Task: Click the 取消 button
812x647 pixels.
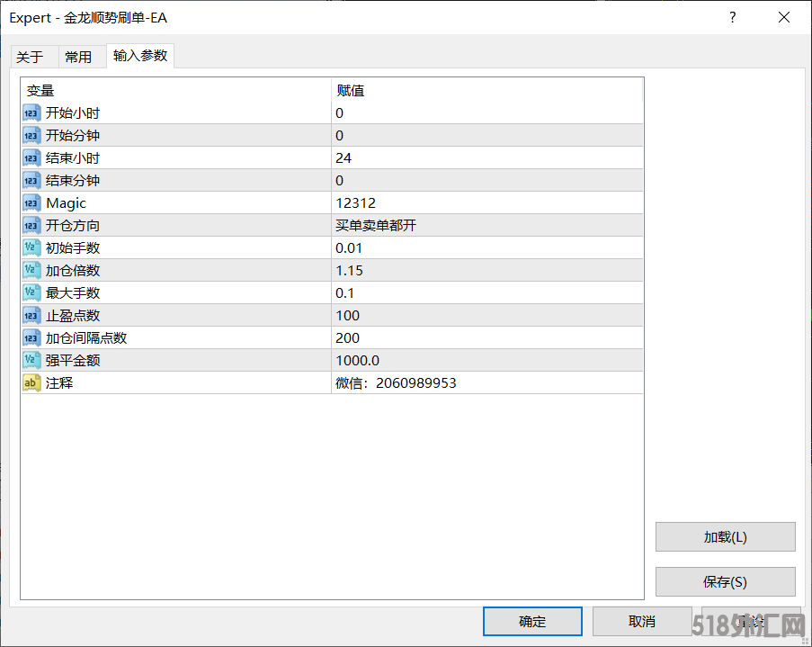Action: (642, 621)
